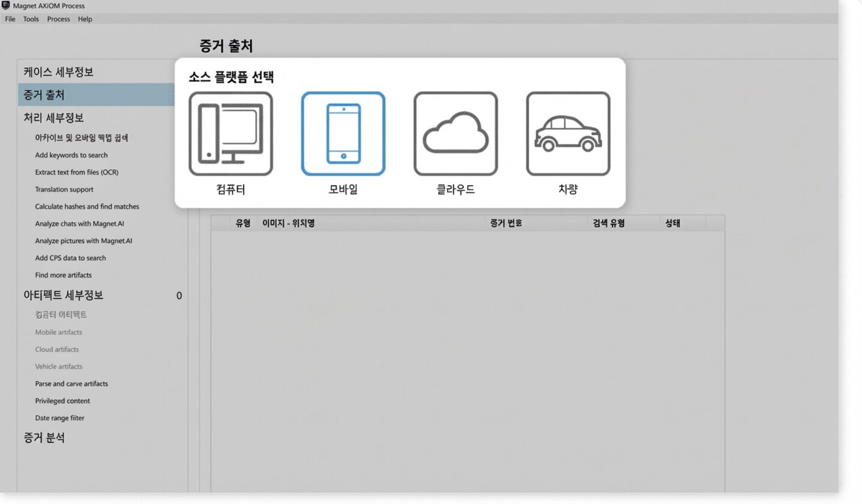
Task: Select "Parse and carve artifacts"
Action: tap(71, 384)
